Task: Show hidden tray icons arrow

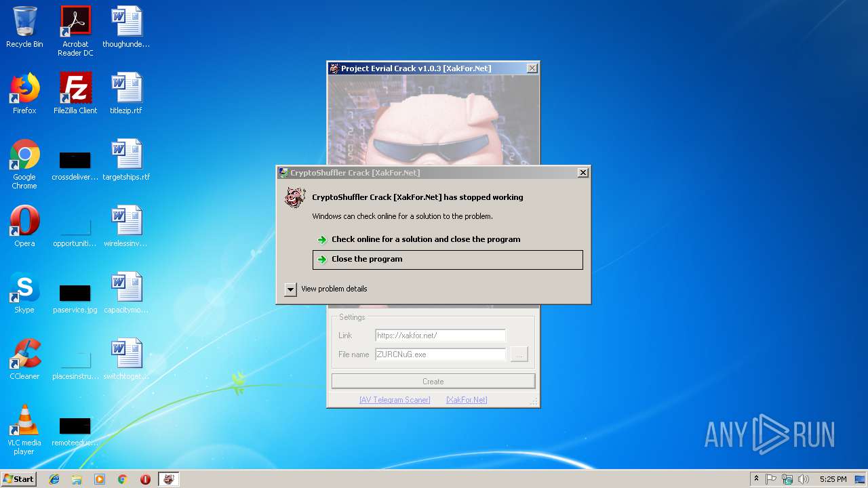Action: pyautogui.click(x=756, y=479)
